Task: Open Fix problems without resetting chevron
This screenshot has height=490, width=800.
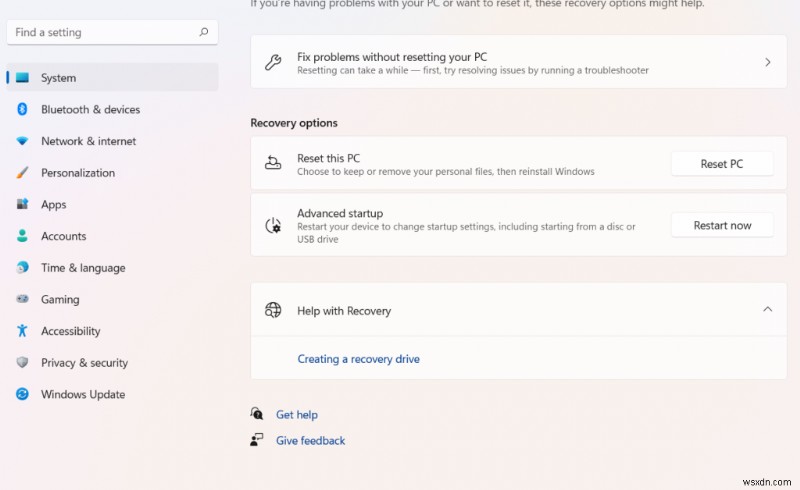Action: coord(767,62)
